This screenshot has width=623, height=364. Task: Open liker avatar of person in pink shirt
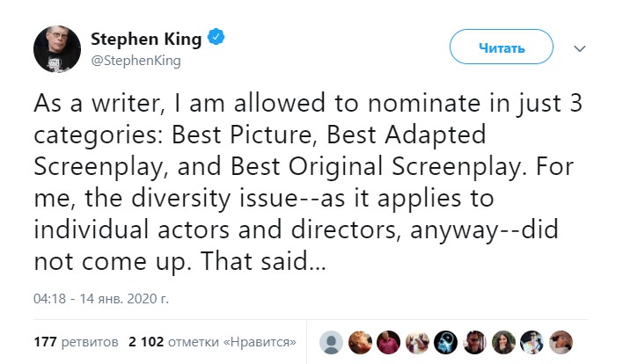click(x=388, y=341)
